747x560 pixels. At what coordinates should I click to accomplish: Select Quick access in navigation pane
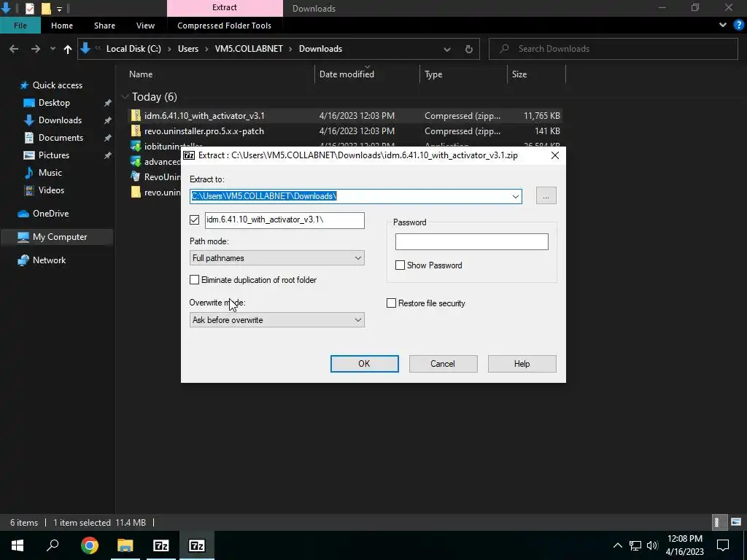click(57, 85)
